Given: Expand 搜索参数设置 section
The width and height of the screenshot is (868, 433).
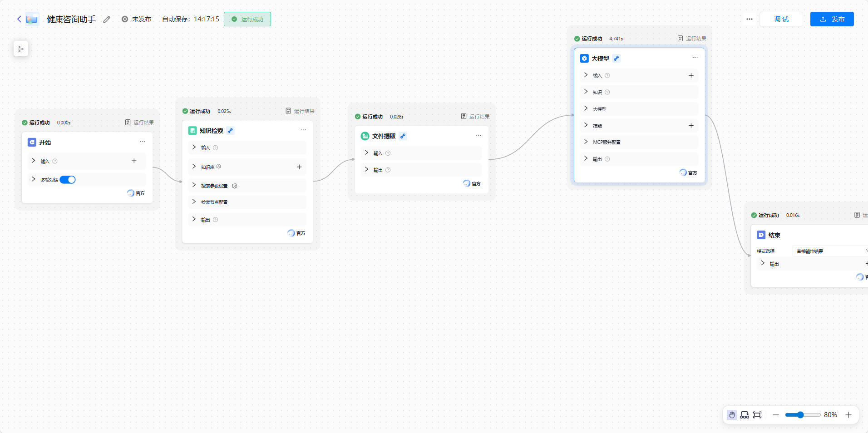Looking at the screenshot, I should click(194, 185).
